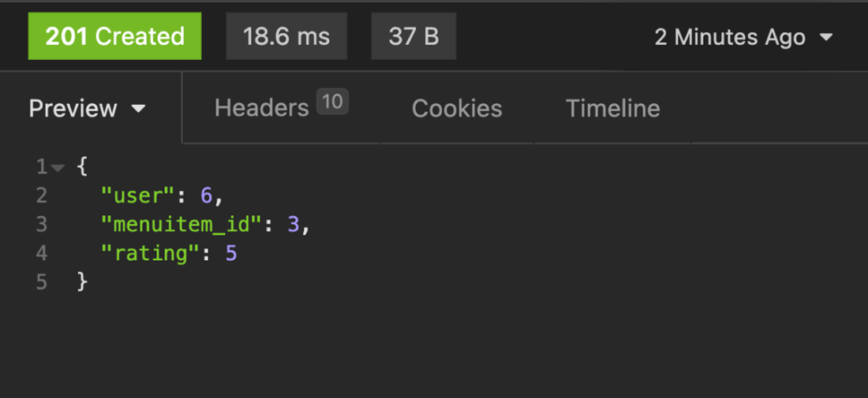The image size is (868, 398).
Task: Click the Headers count badge showing 10
Action: click(332, 102)
